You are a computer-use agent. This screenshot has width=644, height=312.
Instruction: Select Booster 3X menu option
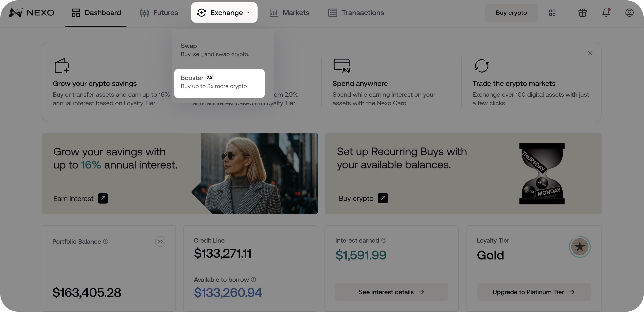(219, 83)
